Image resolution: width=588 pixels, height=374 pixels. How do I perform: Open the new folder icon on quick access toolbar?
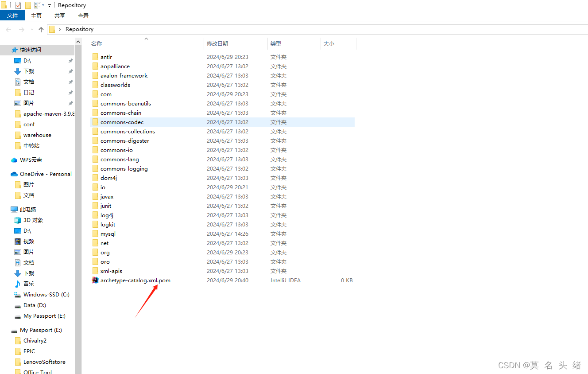point(28,5)
